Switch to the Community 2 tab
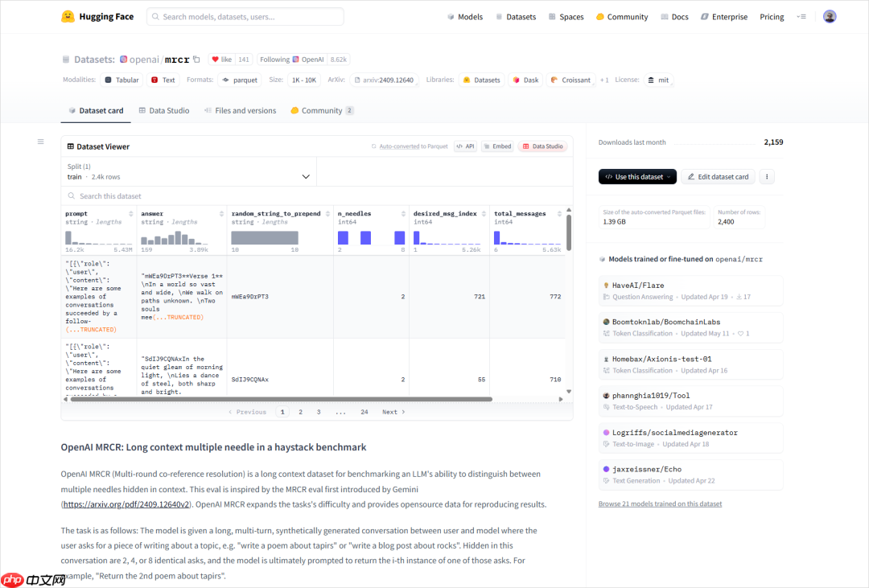The image size is (869, 588). click(x=321, y=110)
